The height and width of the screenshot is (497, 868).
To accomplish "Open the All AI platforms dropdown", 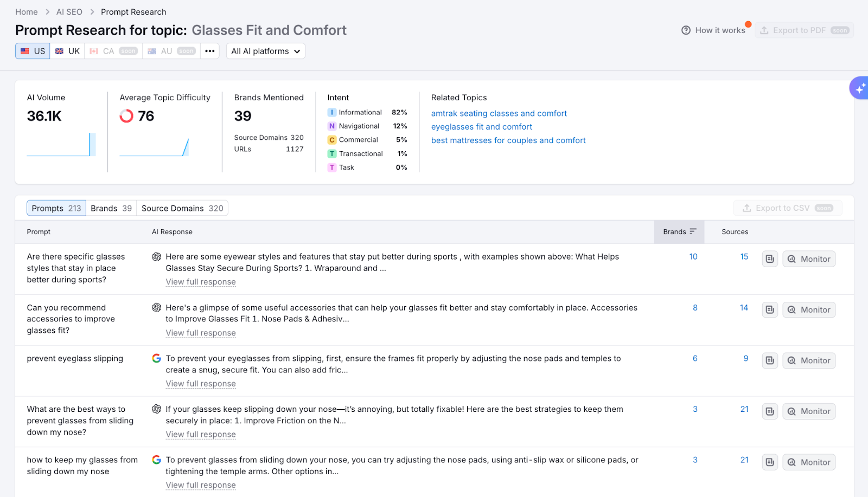I will coord(265,51).
